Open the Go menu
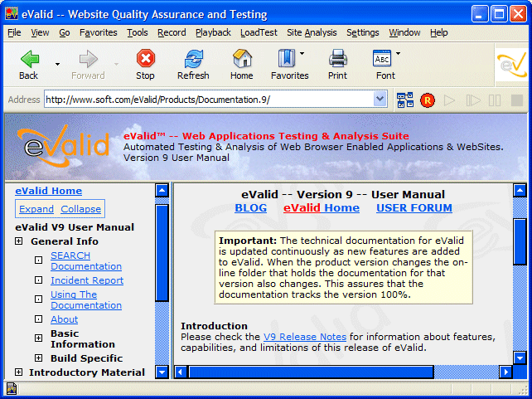 coord(65,32)
